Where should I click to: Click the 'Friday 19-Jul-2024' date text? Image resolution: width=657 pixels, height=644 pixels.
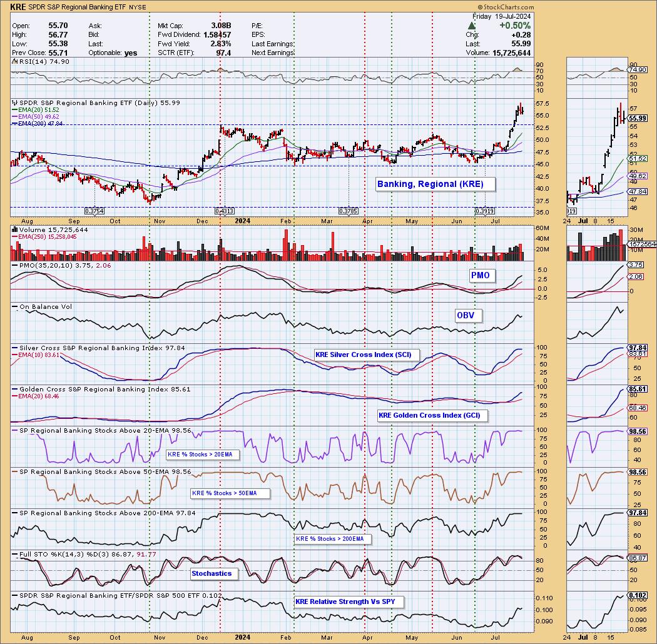pos(502,16)
